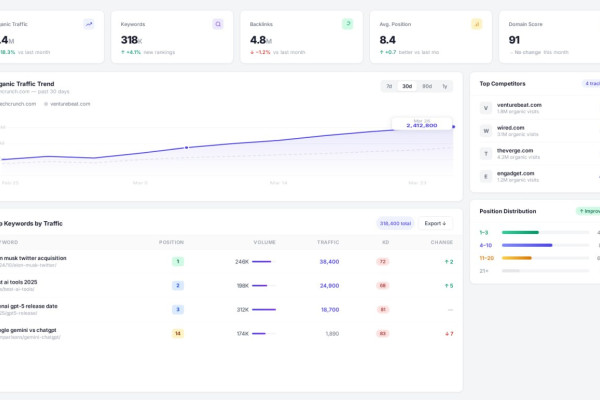Click the engadget.com 'E' avatar icon
Screen dimensions: 600x400
(486, 176)
